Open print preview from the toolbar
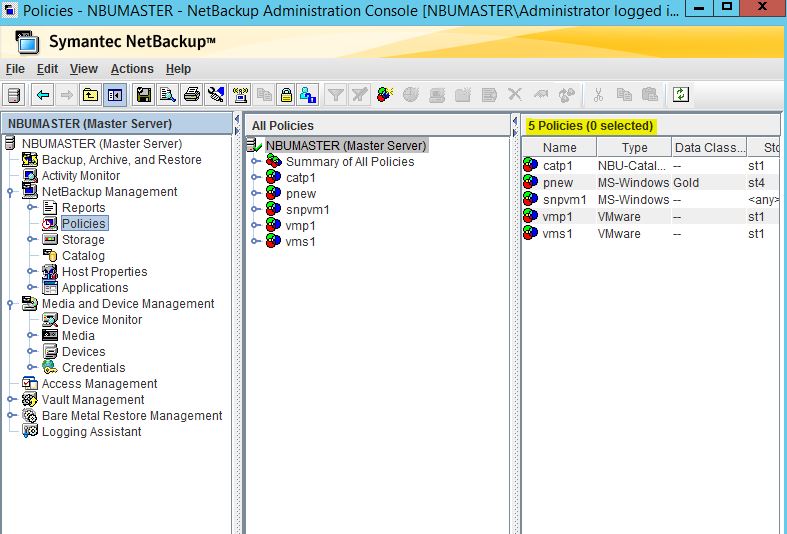The height and width of the screenshot is (534, 787). click(x=168, y=95)
